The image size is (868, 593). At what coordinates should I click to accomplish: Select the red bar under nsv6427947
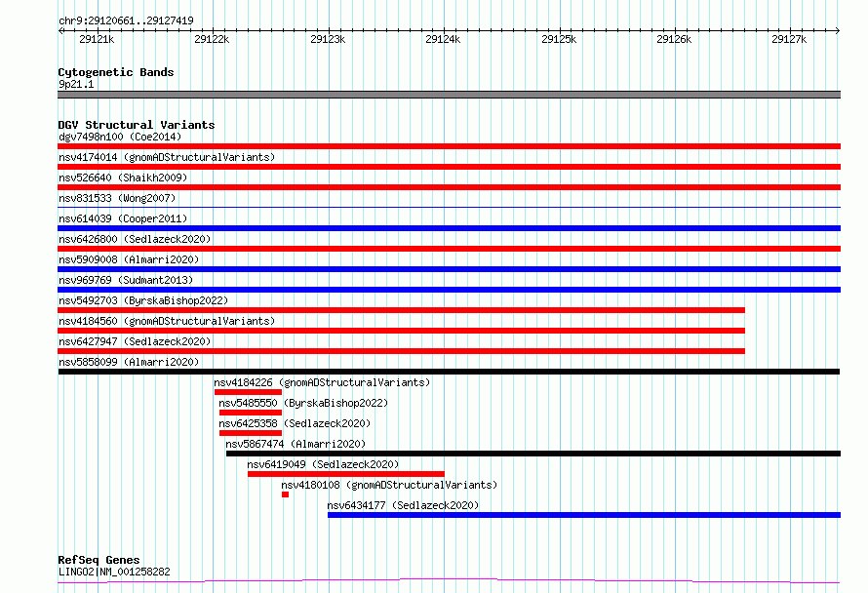click(x=402, y=351)
